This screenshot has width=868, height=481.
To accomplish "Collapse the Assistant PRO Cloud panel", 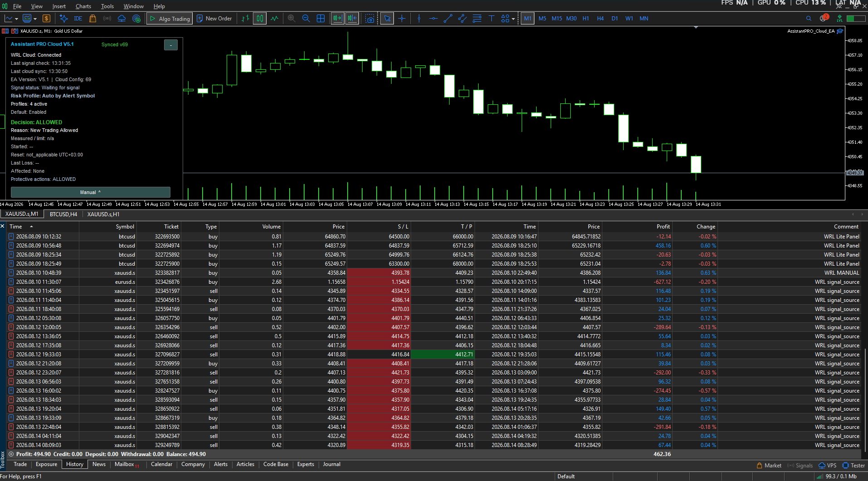I will tap(171, 45).
